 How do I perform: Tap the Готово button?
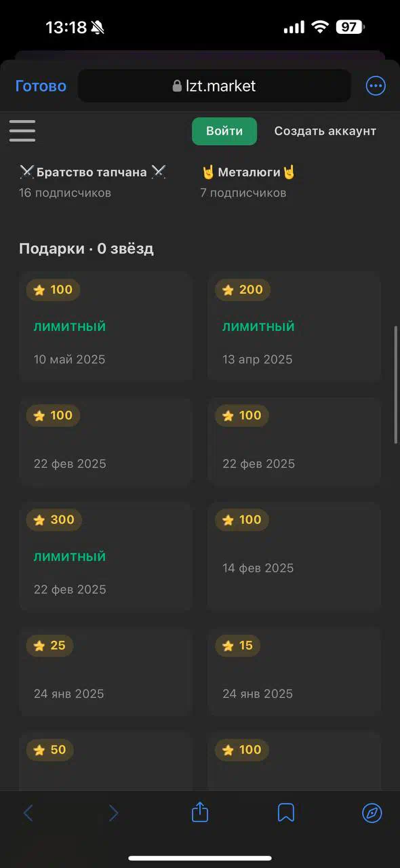(41, 86)
